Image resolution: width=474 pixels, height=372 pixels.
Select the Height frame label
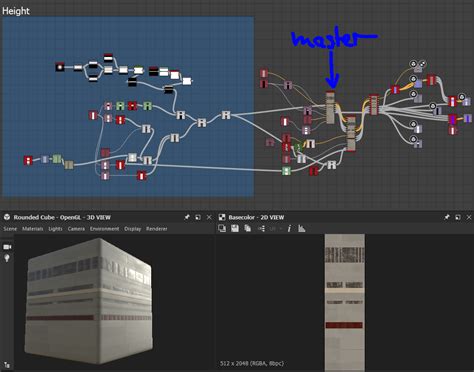(x=16, y=11)
